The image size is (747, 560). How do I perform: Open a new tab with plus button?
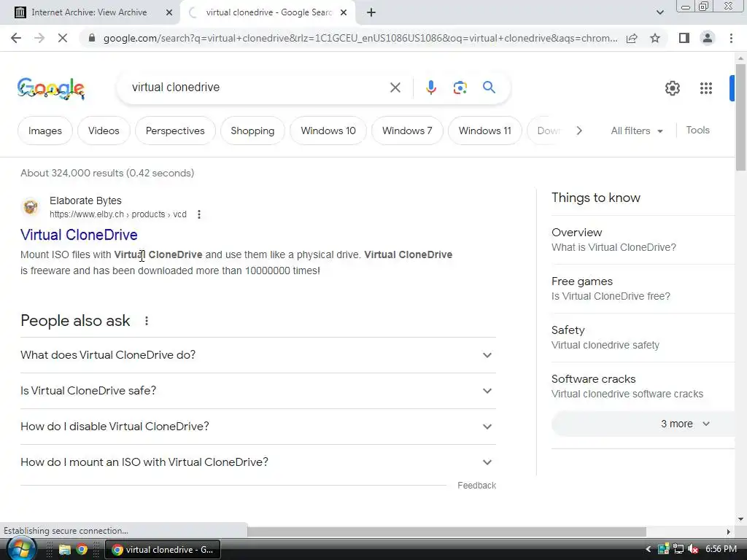pos(371,12)
